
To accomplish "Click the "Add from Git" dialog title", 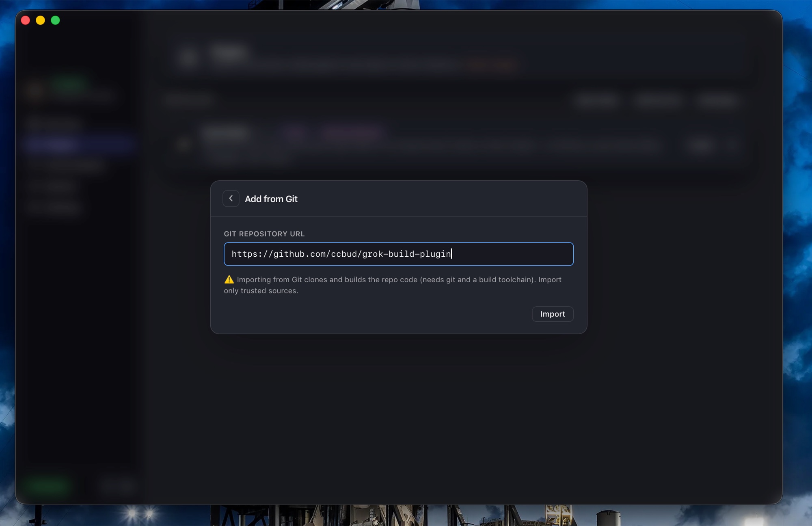I will [x=271, y=199].
